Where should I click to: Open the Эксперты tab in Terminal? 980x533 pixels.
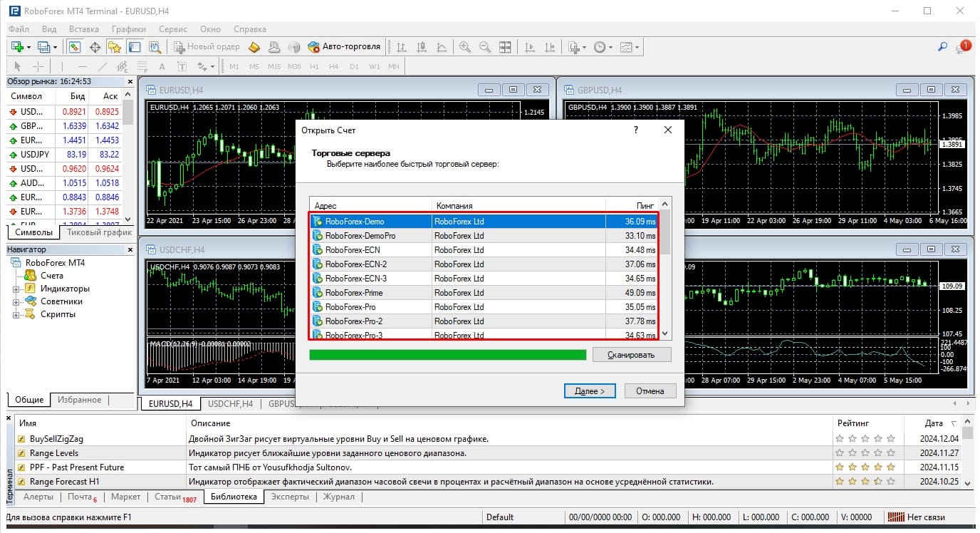pyautogui.click(x=290, y=497)
